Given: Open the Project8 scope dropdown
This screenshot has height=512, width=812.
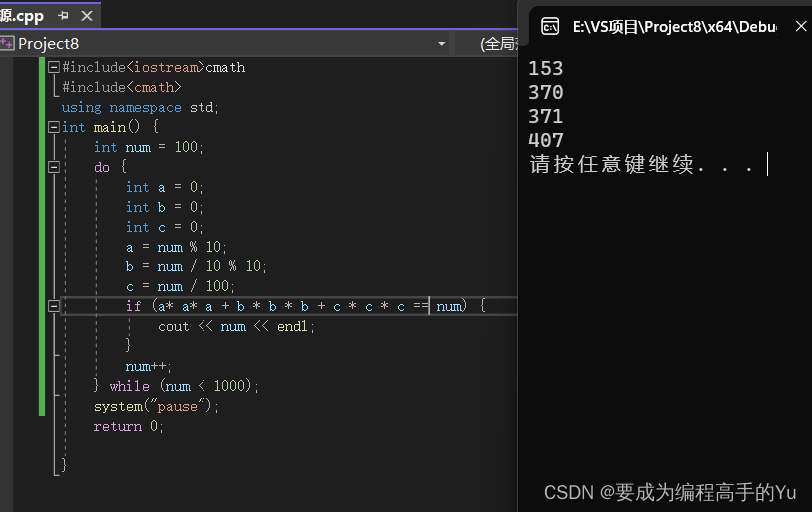Looking at the screenshot, I should pyautogui.click(x=441, y=44).
